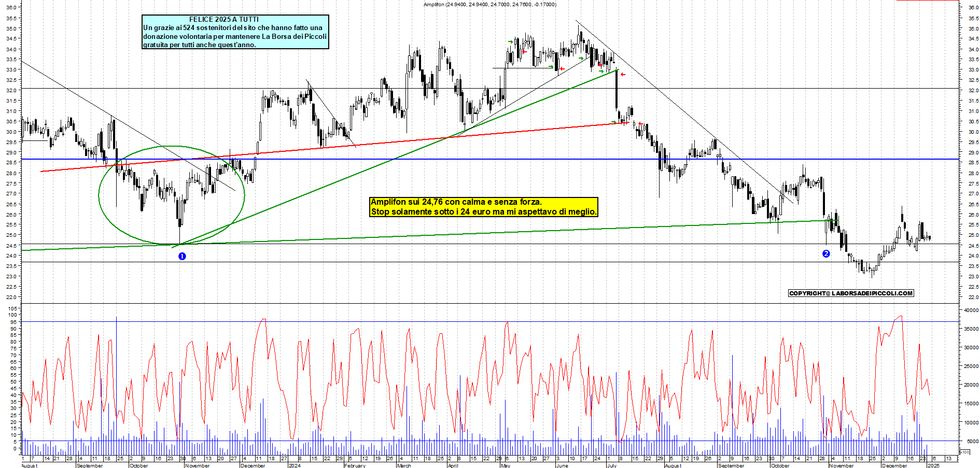
Task: Select the '2025' year label on time axis
Action: [933, 465]
